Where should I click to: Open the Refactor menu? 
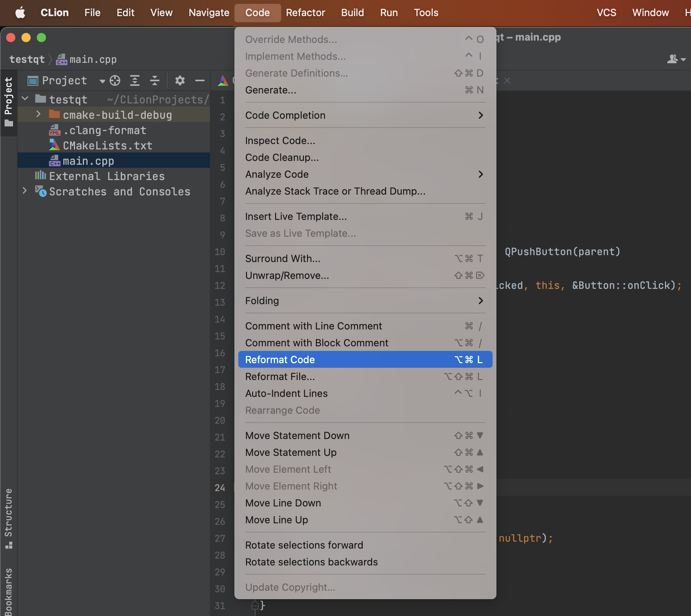pos(305,12)
